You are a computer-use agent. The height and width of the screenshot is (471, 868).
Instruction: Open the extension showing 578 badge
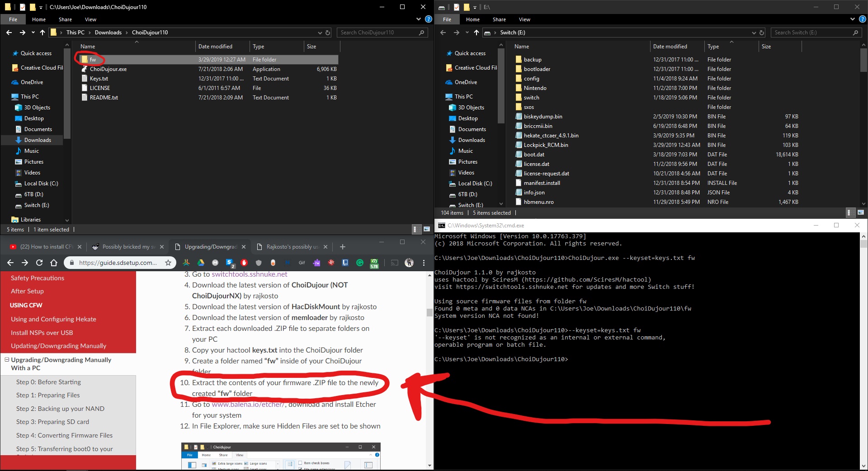point(374,264)
